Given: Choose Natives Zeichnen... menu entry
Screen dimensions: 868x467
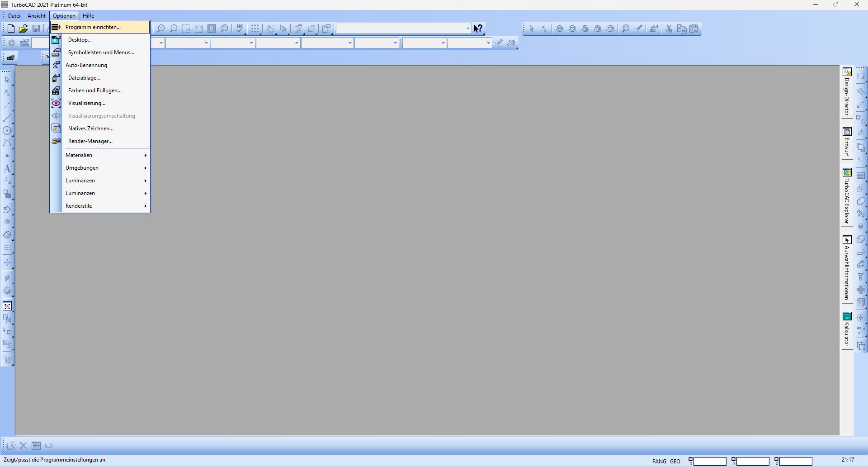Looking at the screenshot, I should 100,129.
